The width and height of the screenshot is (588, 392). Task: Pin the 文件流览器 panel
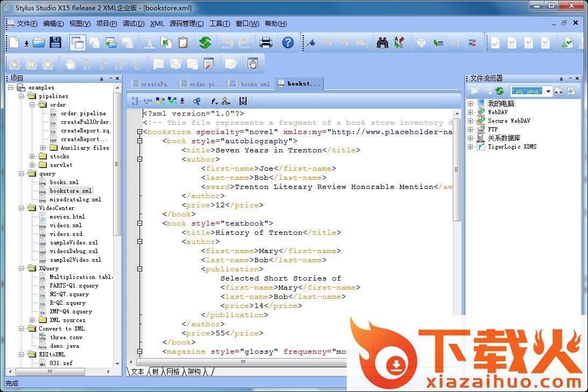(x=562, y=79)
